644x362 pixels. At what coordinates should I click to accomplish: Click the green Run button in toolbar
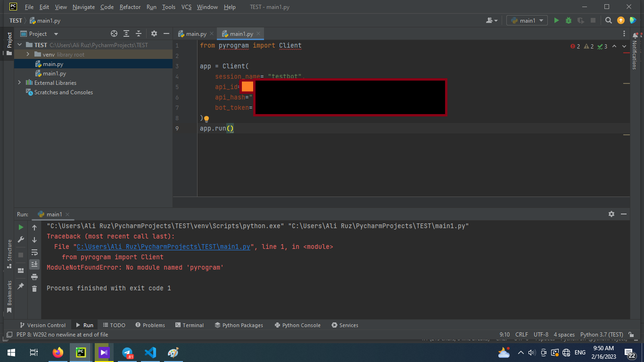pos(556,20)
